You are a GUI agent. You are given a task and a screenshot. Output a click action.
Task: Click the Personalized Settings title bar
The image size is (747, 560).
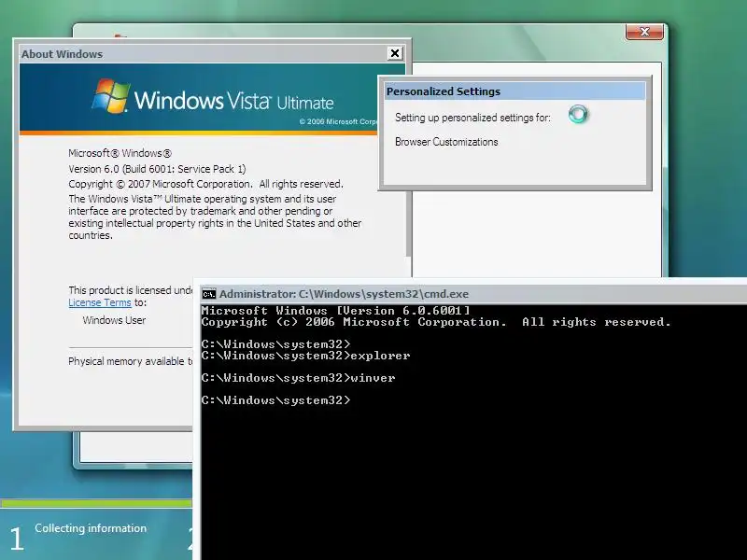514,91
